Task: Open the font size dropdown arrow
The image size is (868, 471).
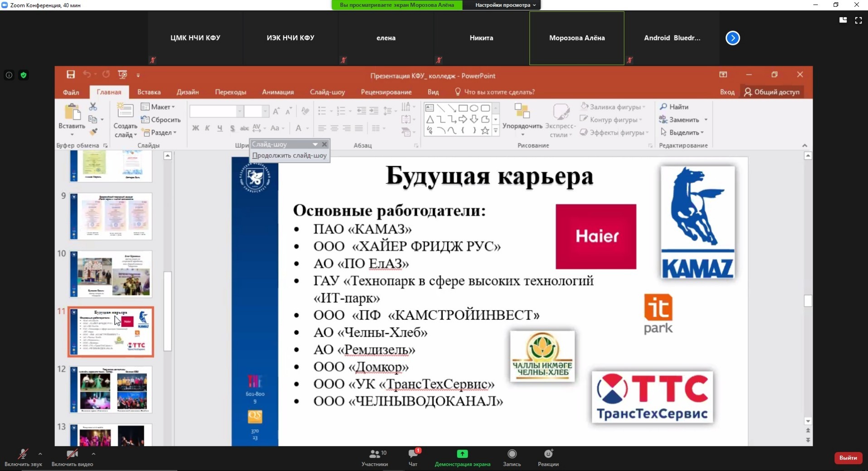Action: click(x=265, y=111)
